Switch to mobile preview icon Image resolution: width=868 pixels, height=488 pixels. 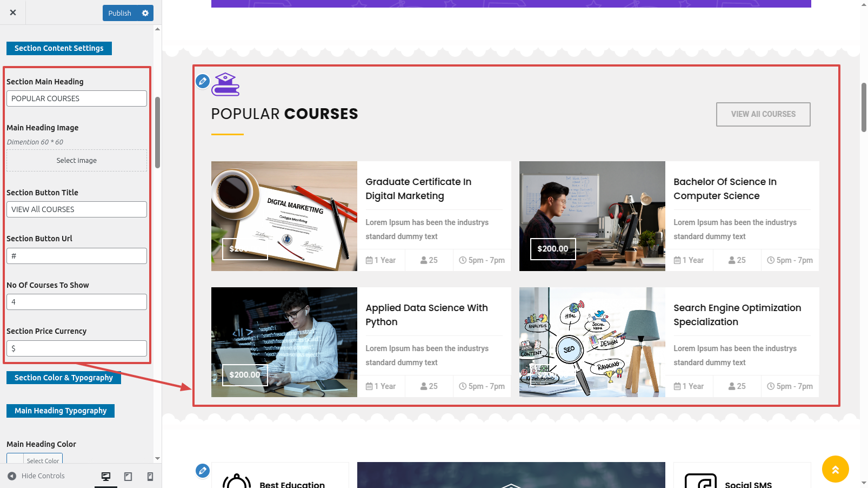[150, 476]
